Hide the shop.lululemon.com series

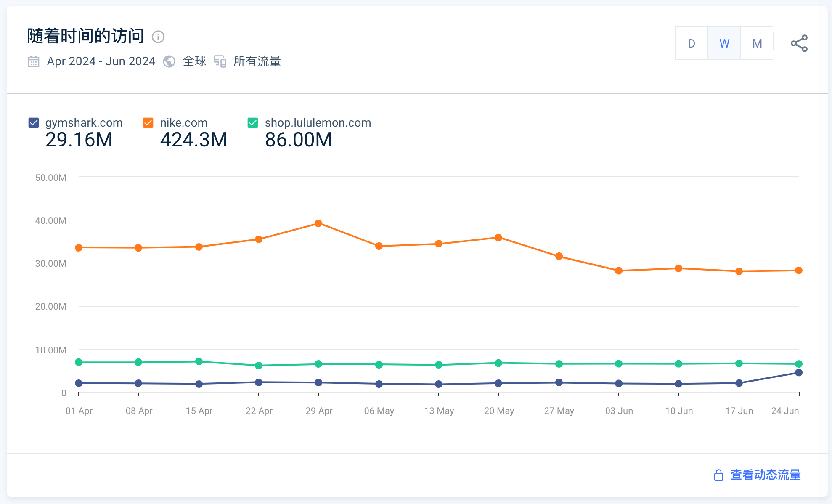click(x=253, y=123)
